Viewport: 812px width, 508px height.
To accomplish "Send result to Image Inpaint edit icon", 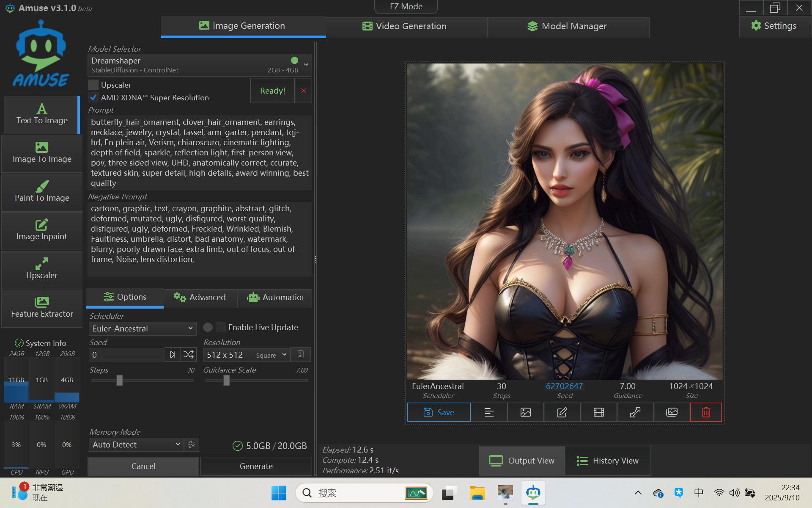I will click(562, 412).
